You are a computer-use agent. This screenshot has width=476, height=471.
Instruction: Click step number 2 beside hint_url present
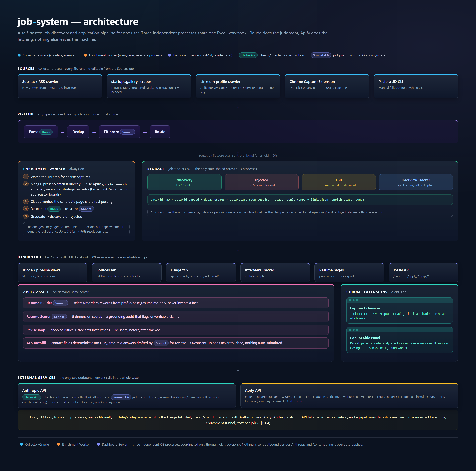click(26, 184)
